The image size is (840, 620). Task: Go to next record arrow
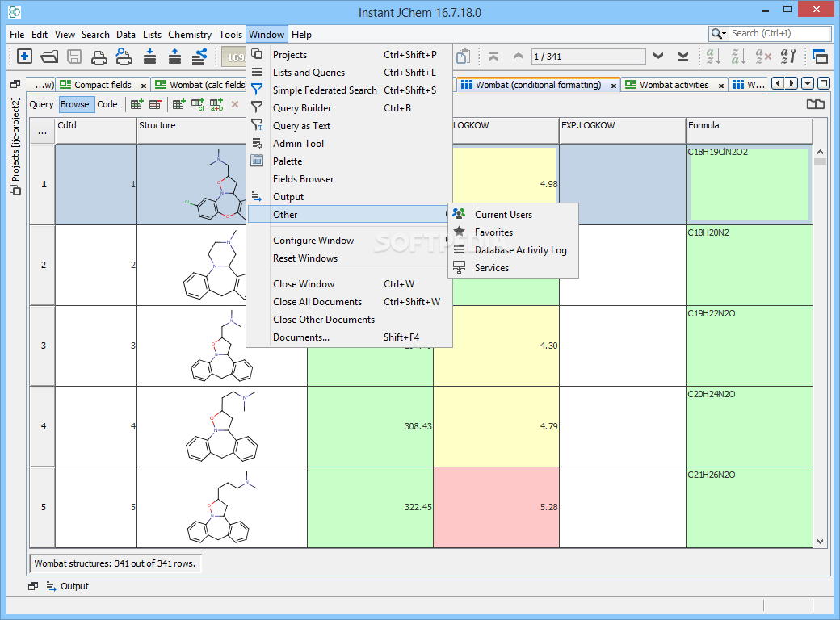tap(658, 57)
